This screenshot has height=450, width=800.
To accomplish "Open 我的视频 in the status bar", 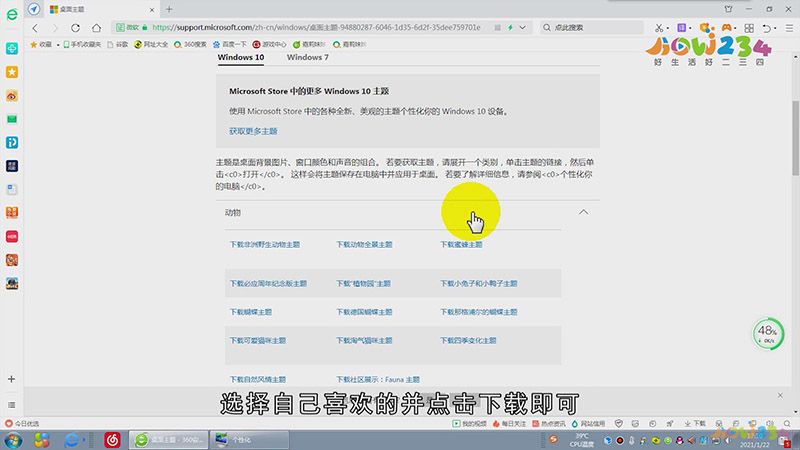I will 469,423.
